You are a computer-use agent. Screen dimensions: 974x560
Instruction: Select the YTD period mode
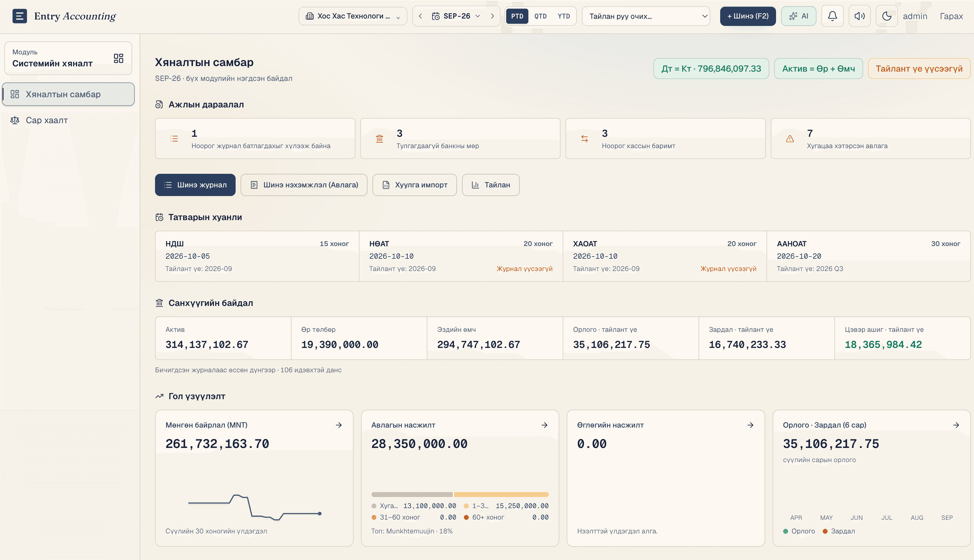[x=564, y=16]
